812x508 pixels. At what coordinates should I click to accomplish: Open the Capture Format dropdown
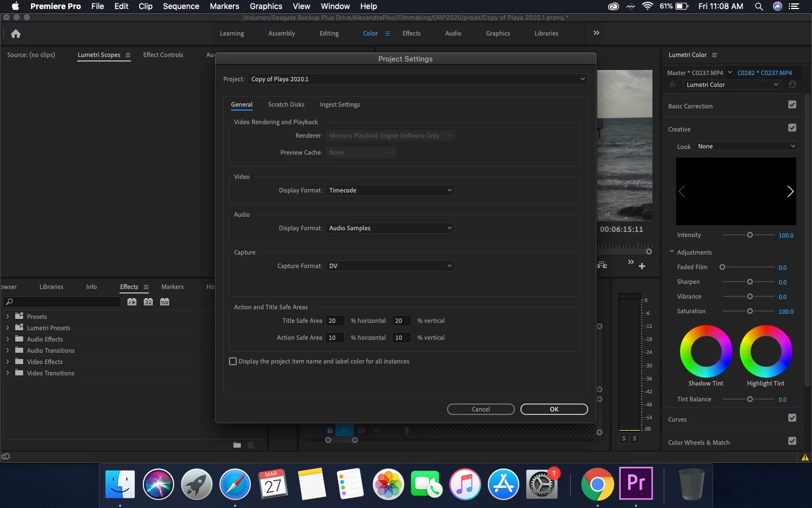click(390, 266)
